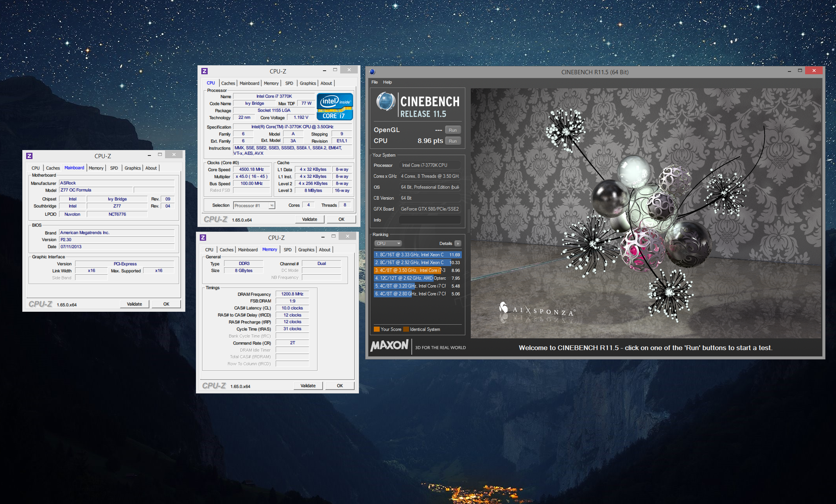Select SPD tab in the CPU-Z Mainboard window
Viewport: 836px width, 504px height.
click(114, 168)
